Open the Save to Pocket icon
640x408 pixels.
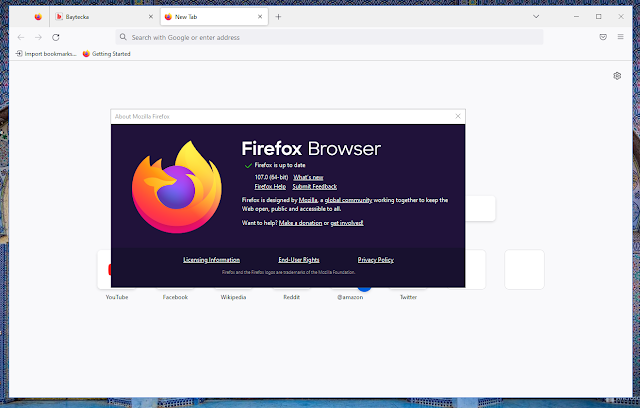click(603, 37)
